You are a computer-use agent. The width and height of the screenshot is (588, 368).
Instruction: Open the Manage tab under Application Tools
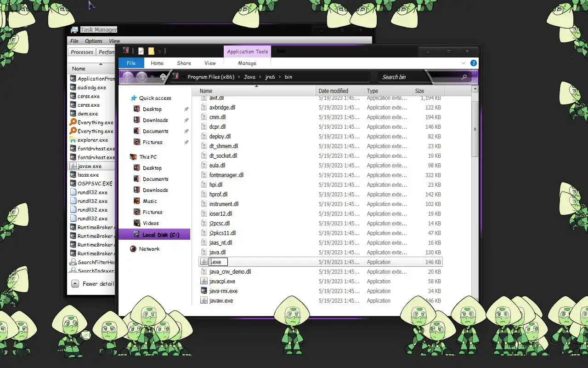point(247,63)
